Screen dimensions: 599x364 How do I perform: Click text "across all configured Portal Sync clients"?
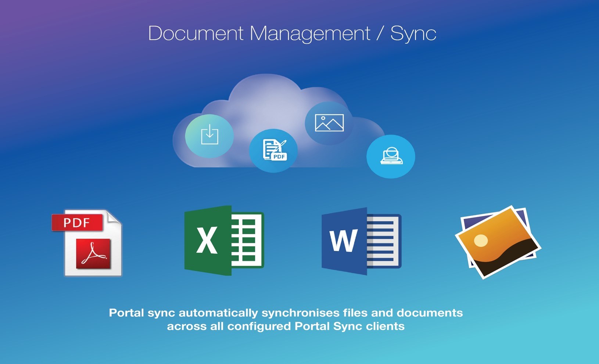pyautogui.click(x=286, y=326)
